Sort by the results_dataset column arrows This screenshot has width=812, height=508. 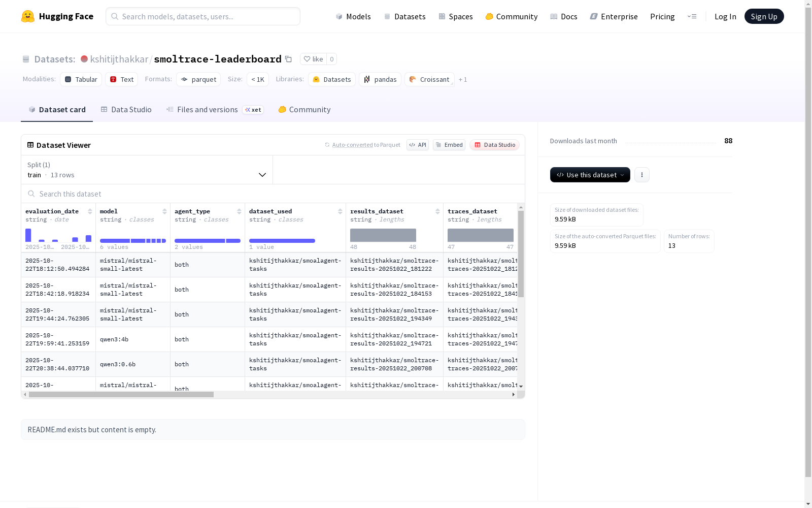[437, 211]
